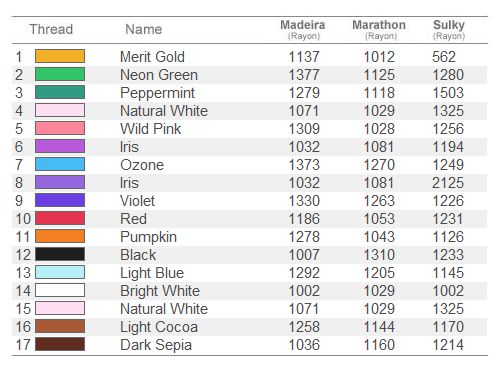Click the Peppermint color swatch
Viewport: 500px width, 366px height.
click(60, 92)
